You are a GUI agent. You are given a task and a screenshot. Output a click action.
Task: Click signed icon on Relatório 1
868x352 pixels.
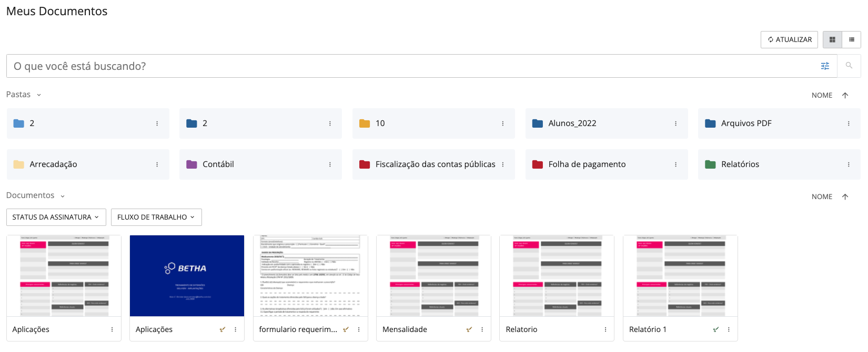(715, 329)
